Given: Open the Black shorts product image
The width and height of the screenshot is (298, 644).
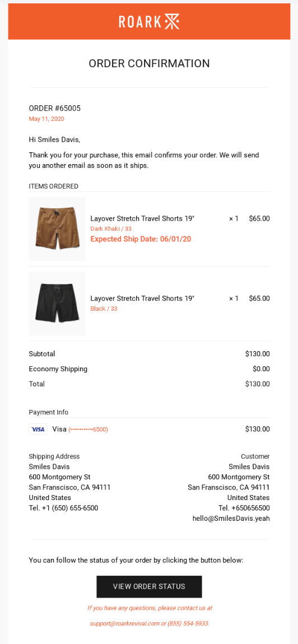Looking at the screenshot, I should pos(57,304).
